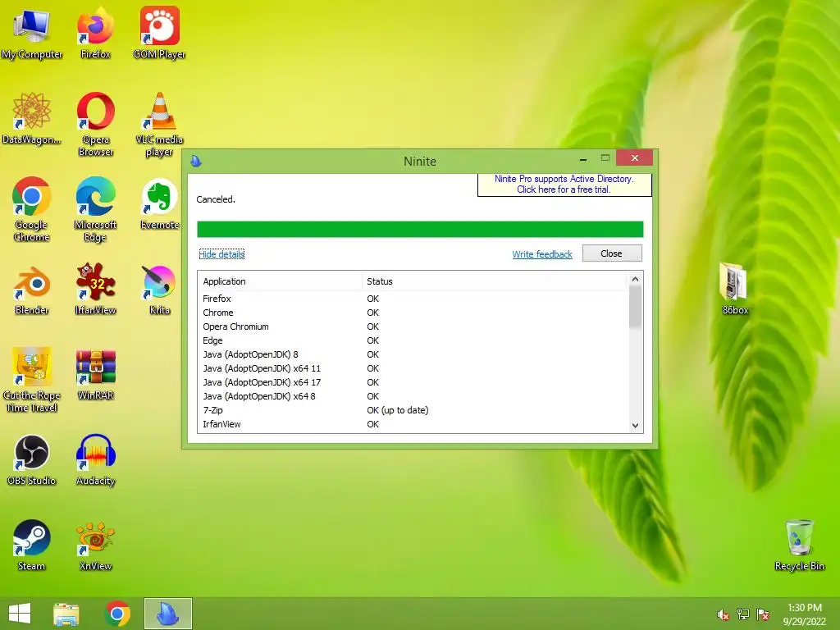Open the Windows Start button
Image resolution: width=840 pixels, height=630 pixels.
tap(20, 614)
